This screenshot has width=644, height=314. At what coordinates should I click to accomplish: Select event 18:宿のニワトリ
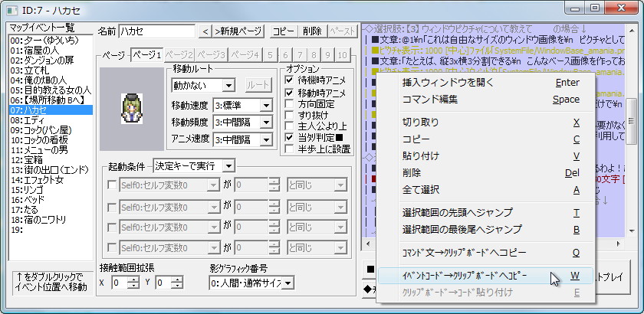[51, 220]
